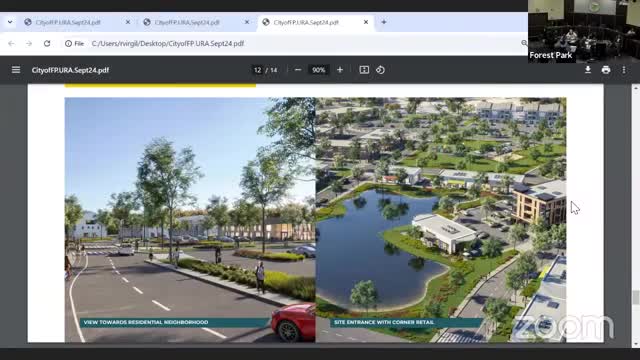This screenshot has width=640, height=360.
Task: Rotate the PDF counterclockwise
Action: [380, 70]
